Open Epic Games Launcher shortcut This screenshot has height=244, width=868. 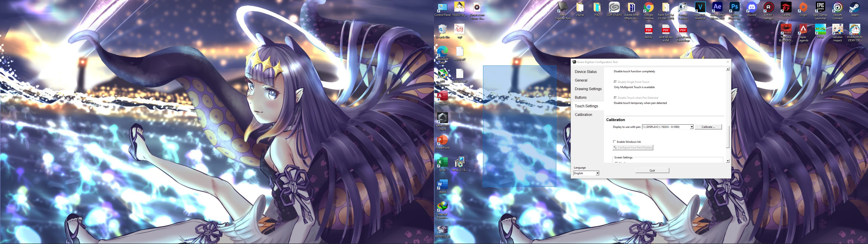(821, 10)
